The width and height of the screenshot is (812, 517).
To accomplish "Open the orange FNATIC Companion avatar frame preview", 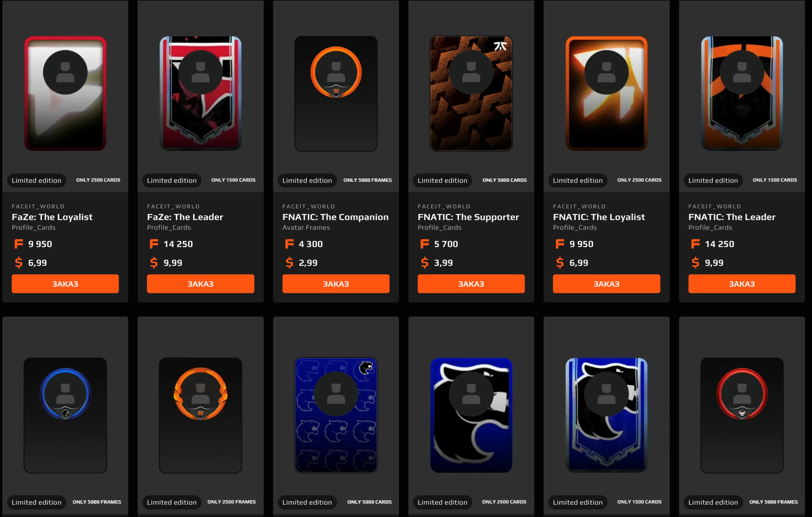I will pyautogui.click(x=336, y=93).
